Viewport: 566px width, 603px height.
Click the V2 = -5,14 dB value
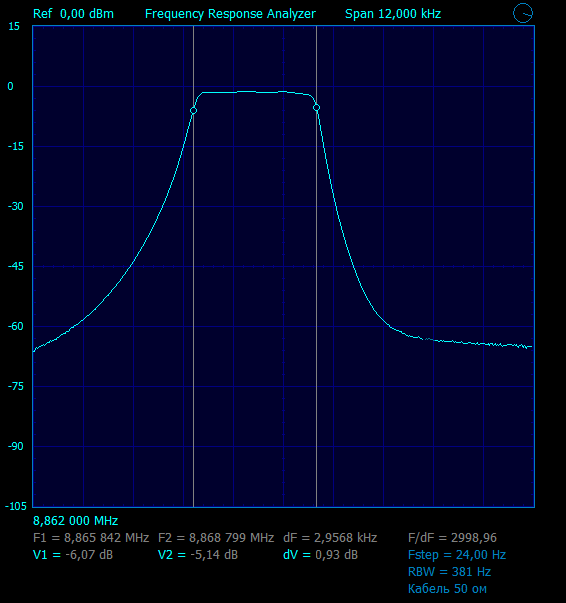(198, 555)
